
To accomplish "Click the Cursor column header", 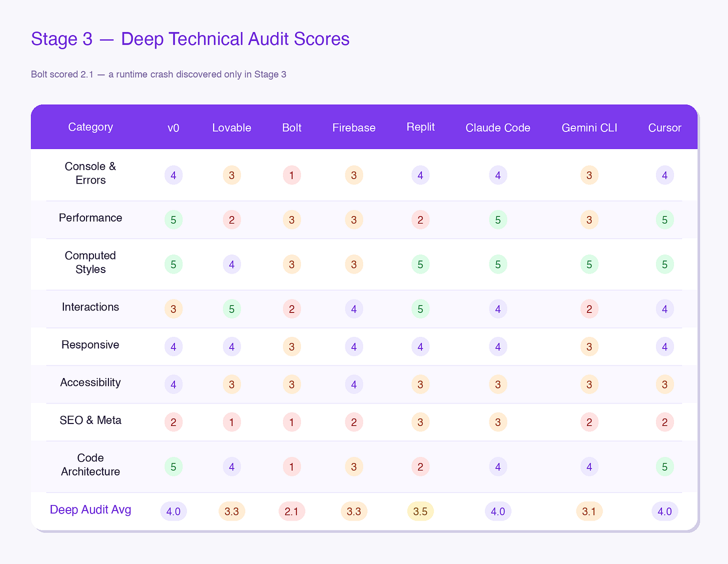I will [x=665, y=128].
